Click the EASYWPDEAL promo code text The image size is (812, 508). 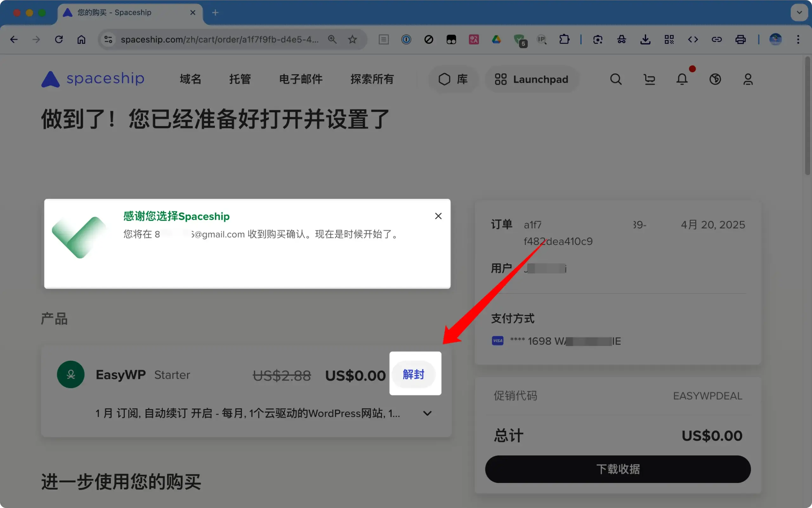pyautogui.click(x=707, y=396)
